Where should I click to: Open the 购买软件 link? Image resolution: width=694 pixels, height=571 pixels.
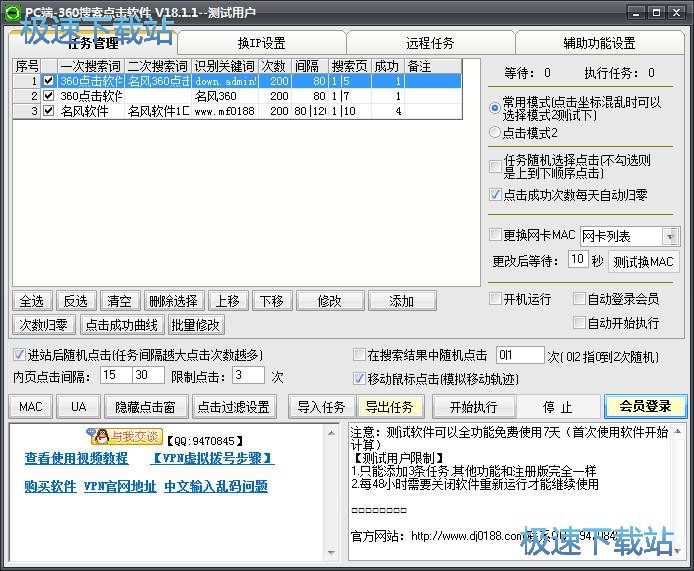coord(50,486)
